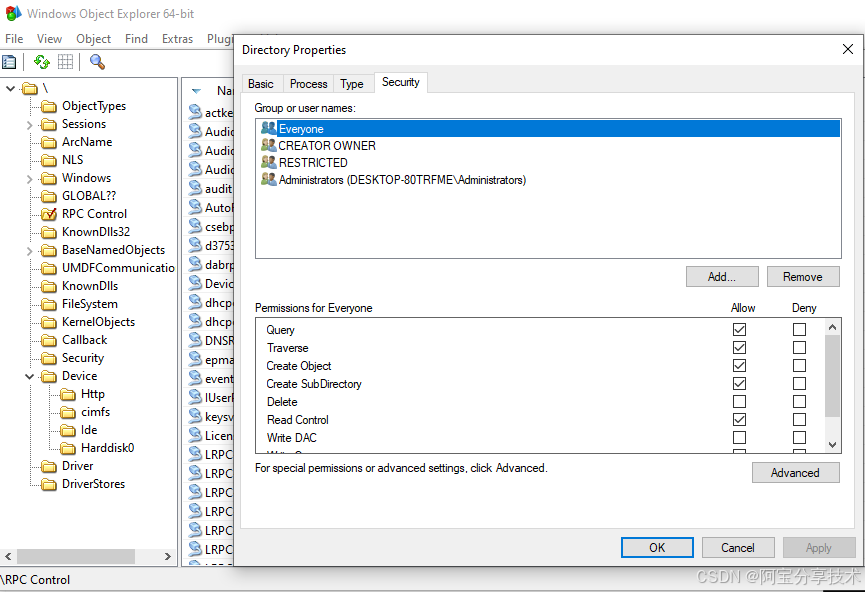Screen dimensions: 865x592
Task: Click the Administrators group icon
Action: coord(269,179)
